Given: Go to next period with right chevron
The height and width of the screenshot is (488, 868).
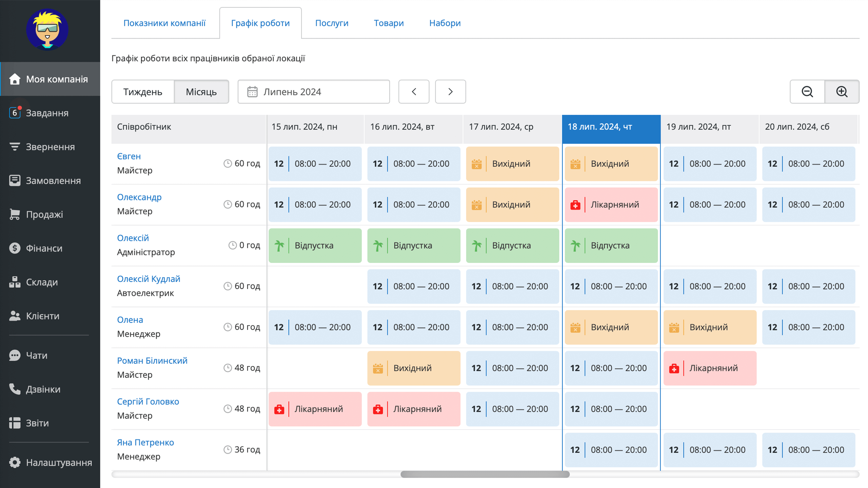Looking at the screenshot, I should pos(450,91).
